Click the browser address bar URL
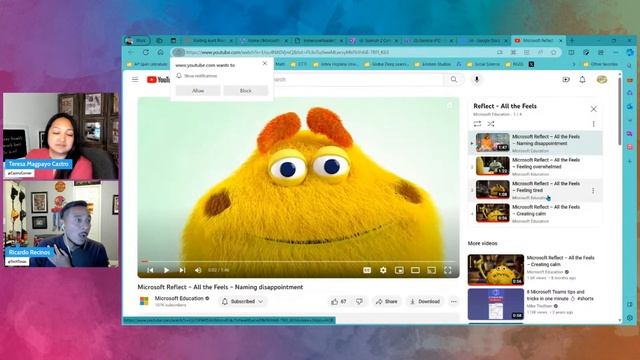640x360 pixels. [x=287, y=52]
